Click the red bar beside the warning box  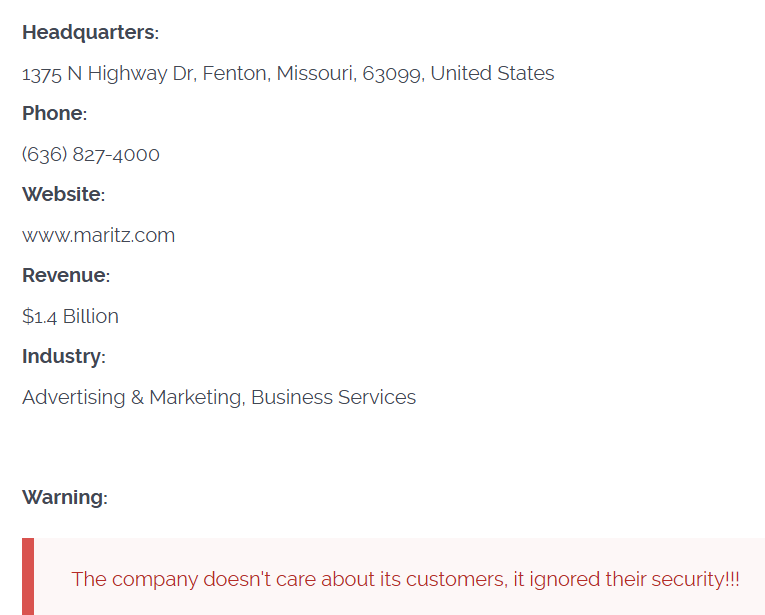tap(28, 577)
